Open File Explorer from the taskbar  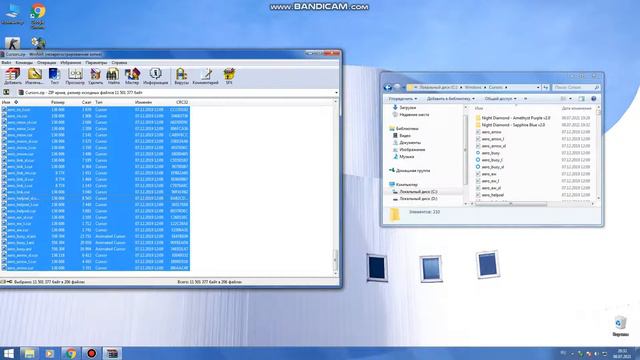[x=29, y=353]
